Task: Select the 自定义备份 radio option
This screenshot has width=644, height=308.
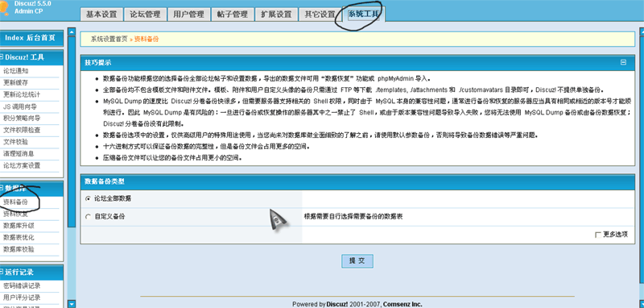Action: (x=88, y=217)
